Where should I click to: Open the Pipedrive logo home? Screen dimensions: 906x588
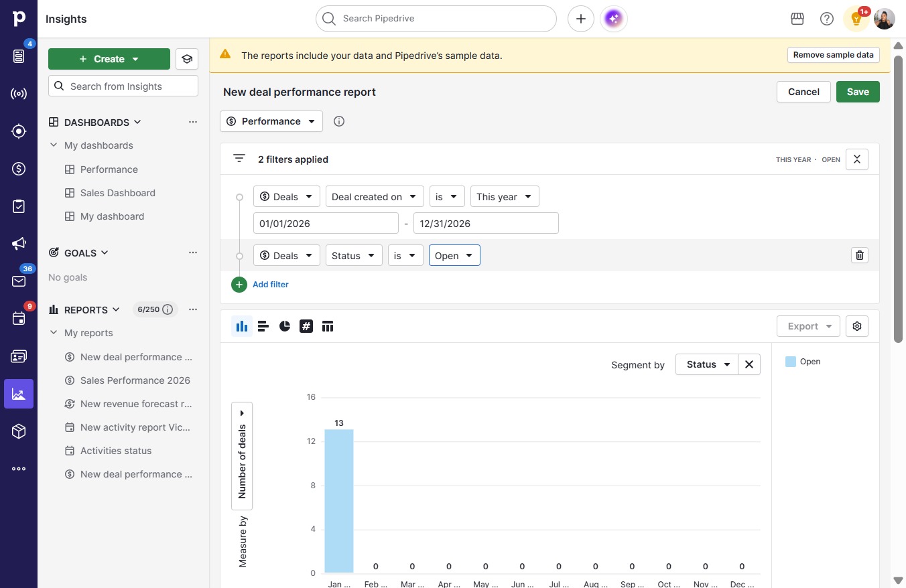pos(19,19)
